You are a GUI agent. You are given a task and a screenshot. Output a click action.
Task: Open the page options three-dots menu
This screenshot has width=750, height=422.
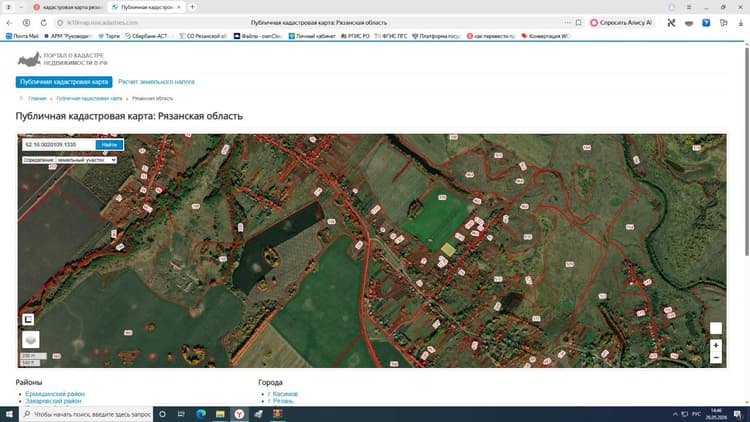coord(567,22)
